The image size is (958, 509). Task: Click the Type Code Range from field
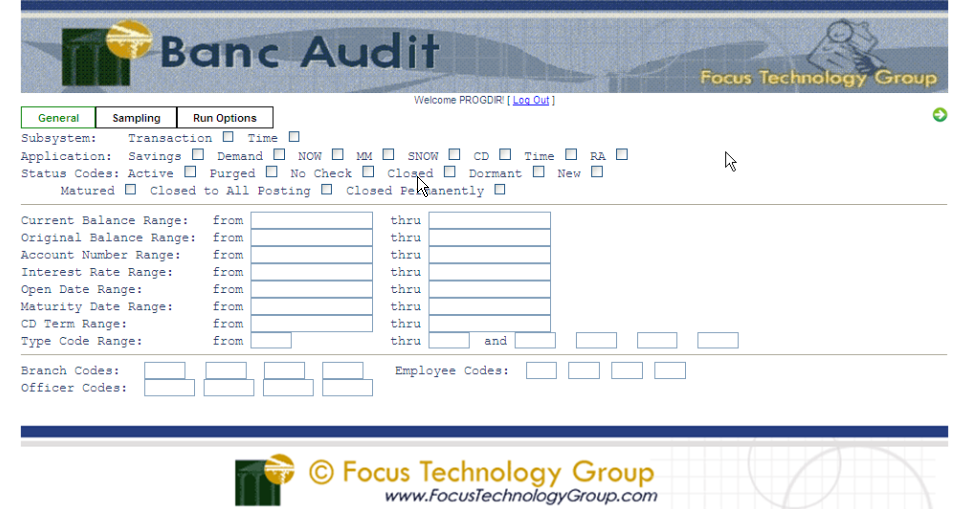tap(271, 340)
